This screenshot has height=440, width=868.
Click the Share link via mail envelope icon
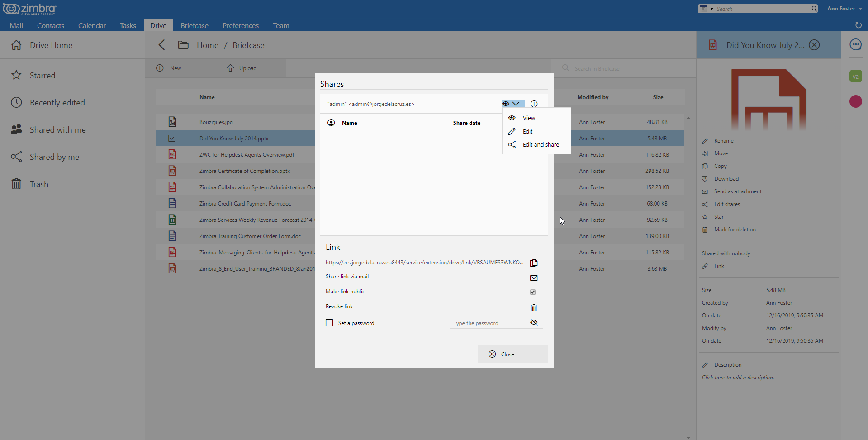(x=534, y=278)
